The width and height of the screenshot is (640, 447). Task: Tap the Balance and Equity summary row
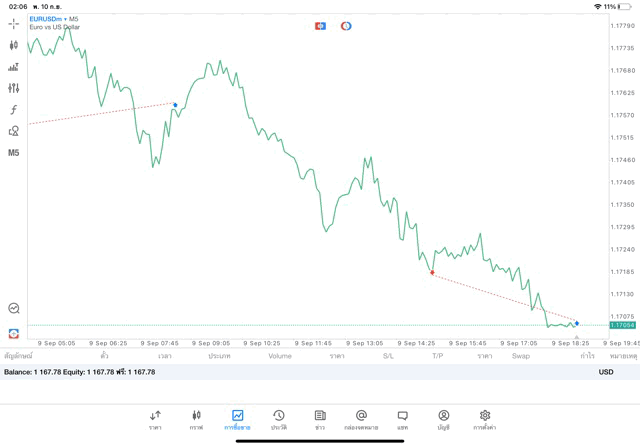(x=80, y=372)
